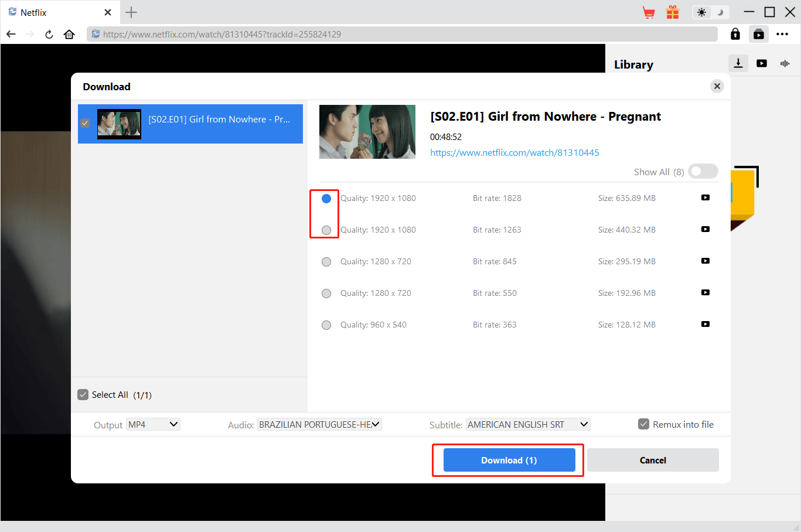Open the Library downloads icon
The height and width of the screenshot is (532, 801).
[738, 63]
